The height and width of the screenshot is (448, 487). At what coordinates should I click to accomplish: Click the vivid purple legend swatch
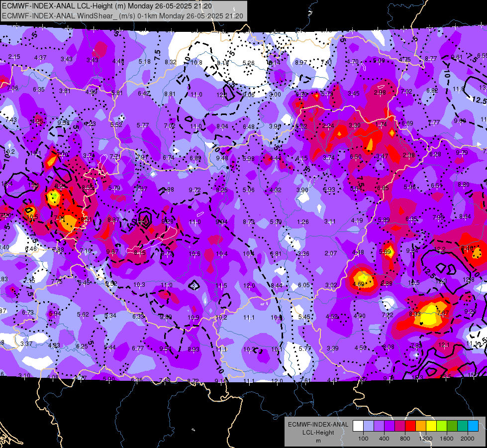click(x=390, y=426)
